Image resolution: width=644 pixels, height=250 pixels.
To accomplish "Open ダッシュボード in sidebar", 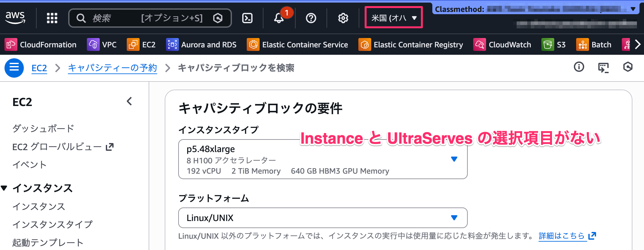I will coord(43,129).
